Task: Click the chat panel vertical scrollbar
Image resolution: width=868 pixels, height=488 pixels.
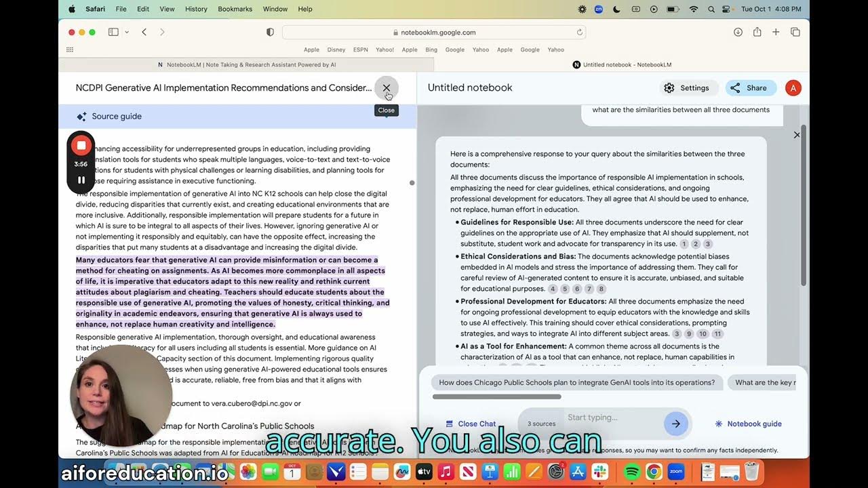Action: click(x=804, y=205)
